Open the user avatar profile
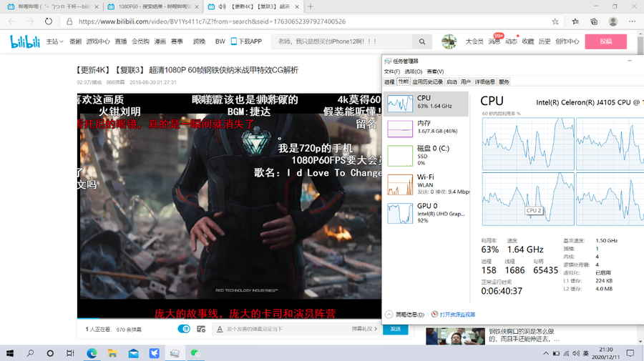Viewport: 644px width, 361px height. pyautogui.click(x=449, y=41)
